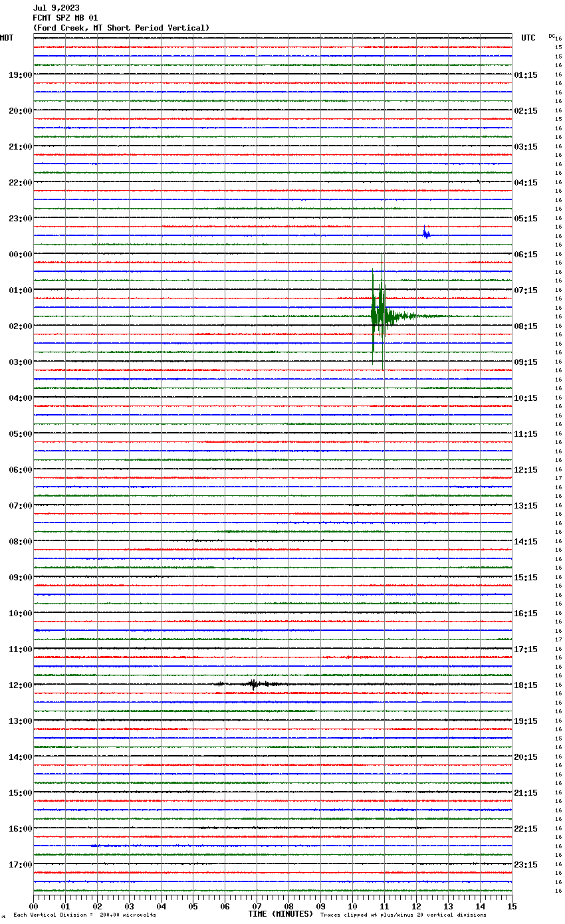This screenshot has height=924, width=565.
Task: Click the Ford Creek station description text
Action: point(121,28)
